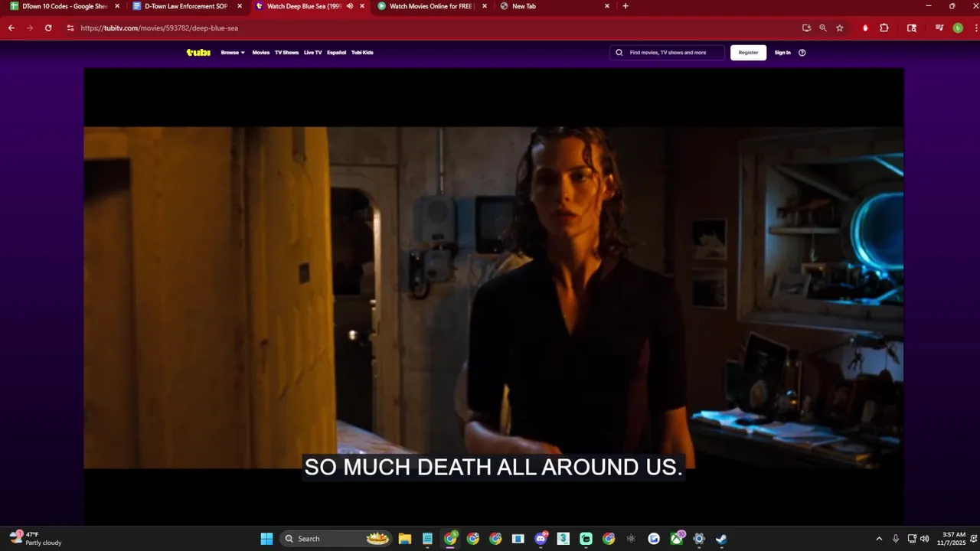
Task: Click the Windows taskbar Search box
Action: (x=336, y=539)
